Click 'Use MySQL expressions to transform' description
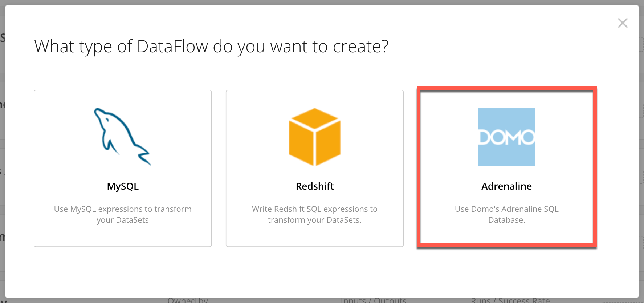 (x=123, y=214)
